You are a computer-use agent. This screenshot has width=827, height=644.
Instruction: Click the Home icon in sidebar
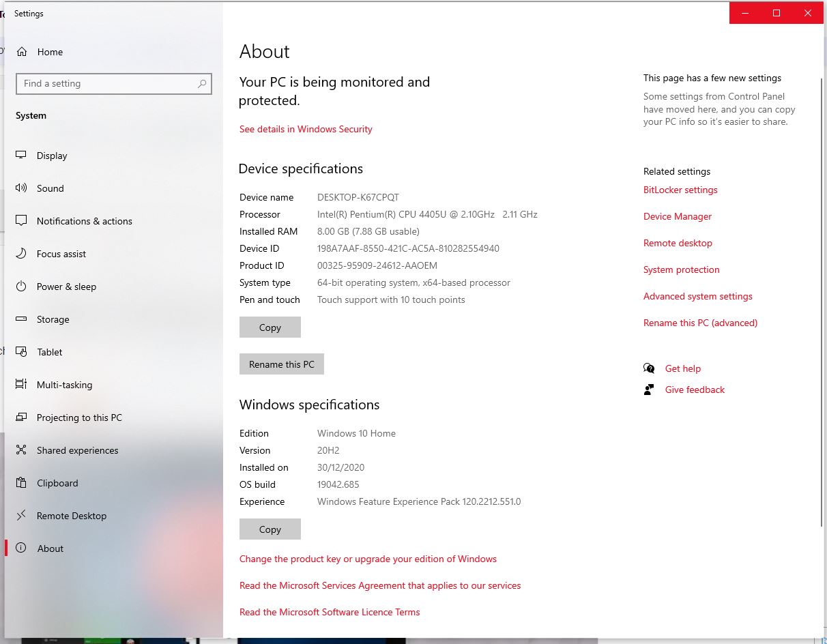22,52
